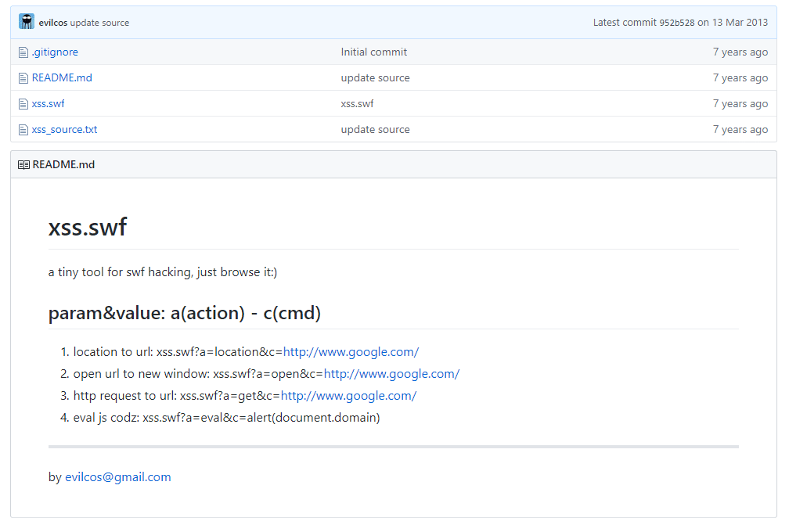Image resolution: width=789 pixels, height=532 pixels.
Task: Open the .gitignore file
Action: pos(55,52)
